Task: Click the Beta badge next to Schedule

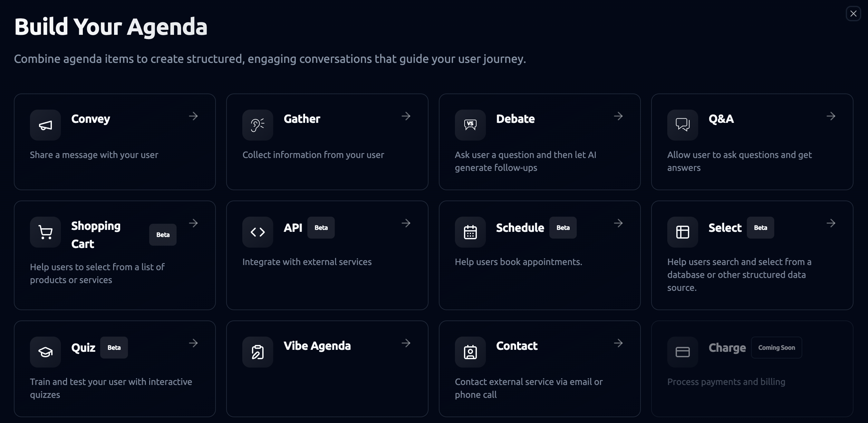Action: point(563,228)
